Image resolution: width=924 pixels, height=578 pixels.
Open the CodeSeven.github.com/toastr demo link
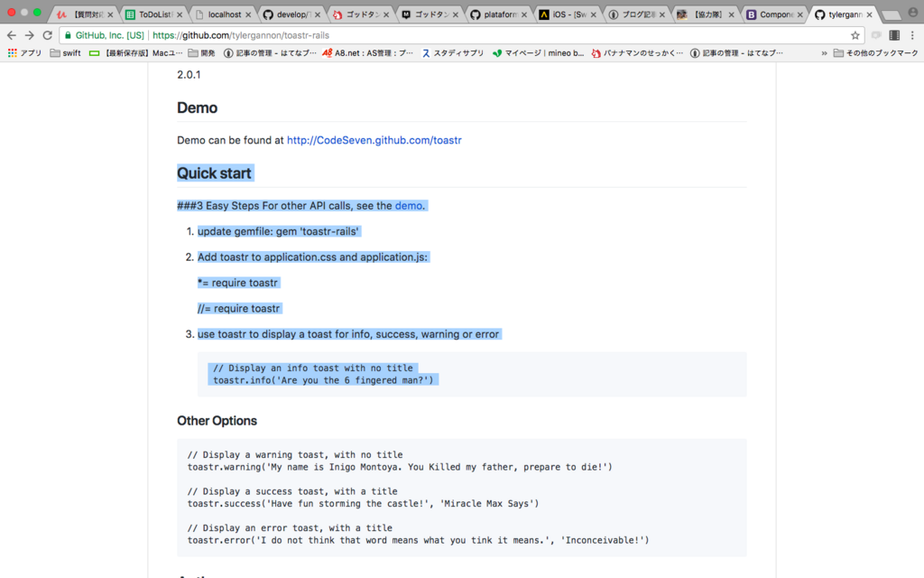374,140
